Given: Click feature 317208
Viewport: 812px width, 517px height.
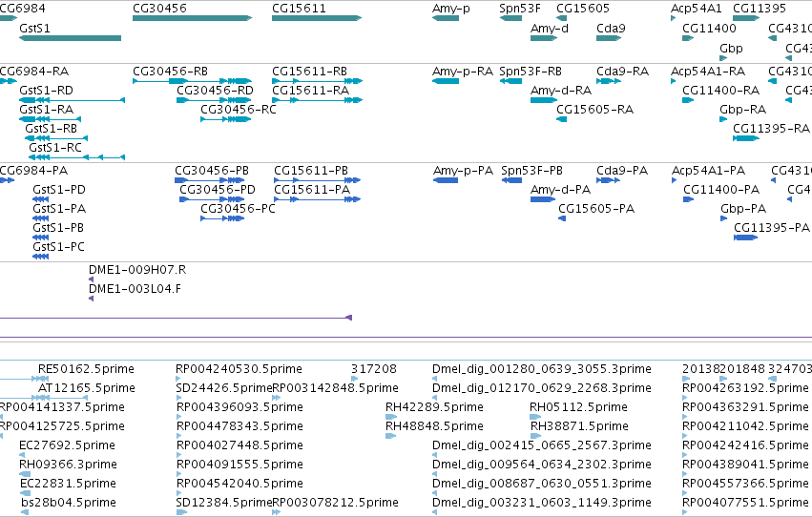Looking at the screenshot, I should point(374,369).
